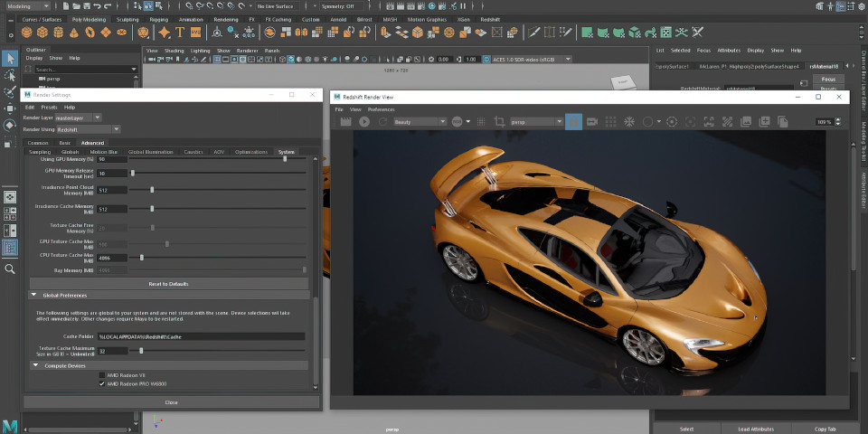
Task: Start IPR with play button in Render View
Action: point(364,121)
